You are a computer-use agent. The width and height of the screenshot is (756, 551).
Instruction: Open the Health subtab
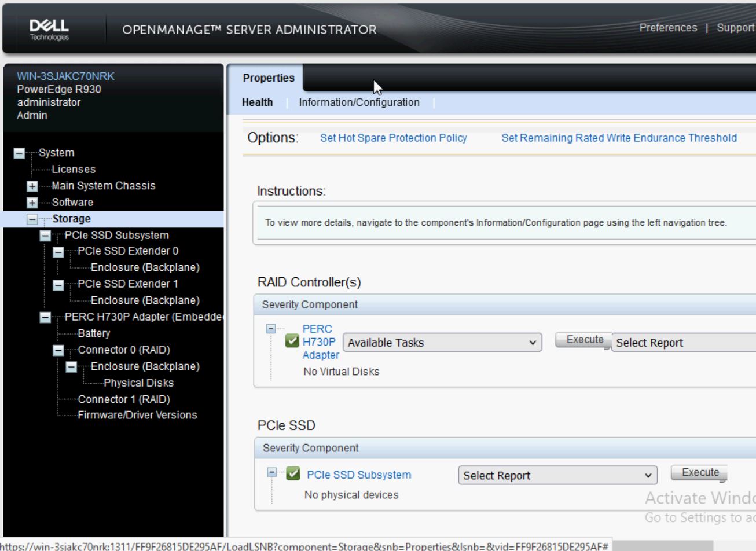pyautogui.click(x=258, y=102)
